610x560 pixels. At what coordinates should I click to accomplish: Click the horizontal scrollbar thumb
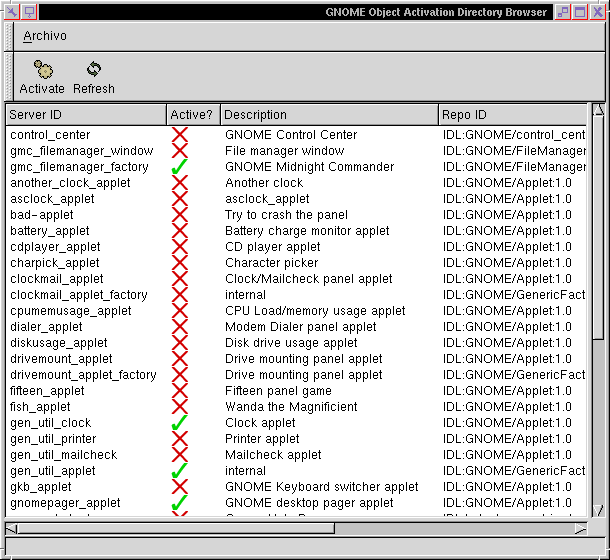tap(176, 528)
